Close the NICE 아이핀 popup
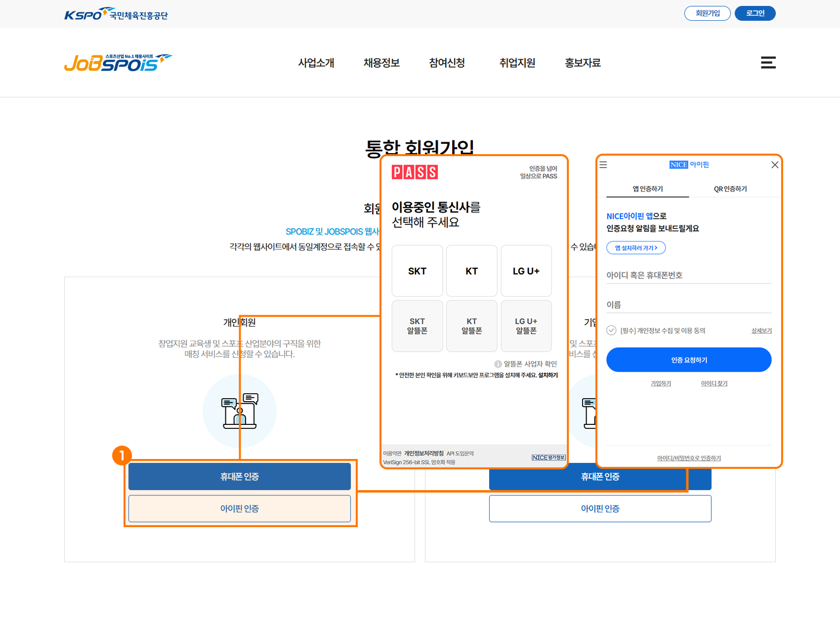Viewport: 840px width, 623px height. tap(774, 165)
